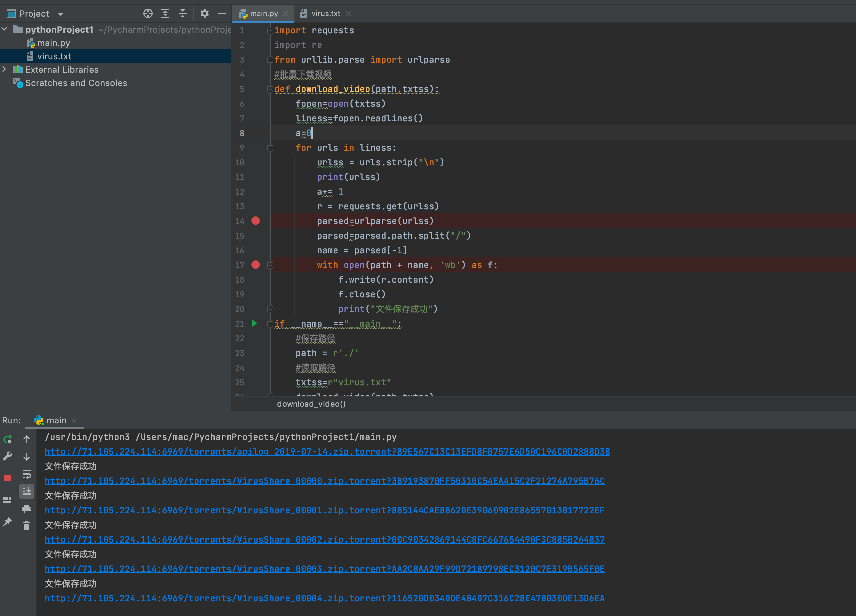Click the Locate file target icon
The width and height of the screenshot is (856, 616).
click(x=148, y=14)
